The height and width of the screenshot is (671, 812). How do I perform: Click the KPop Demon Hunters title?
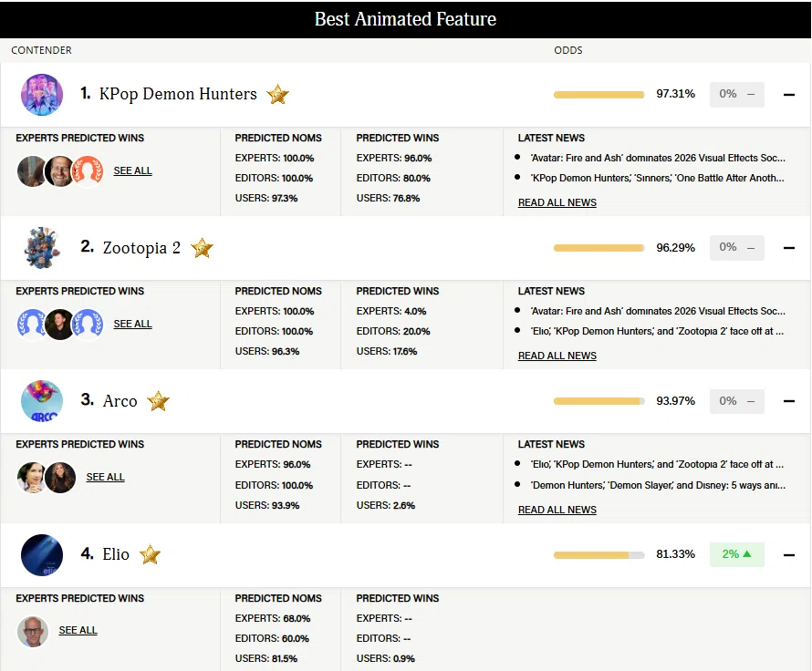(x=178, y=94)
